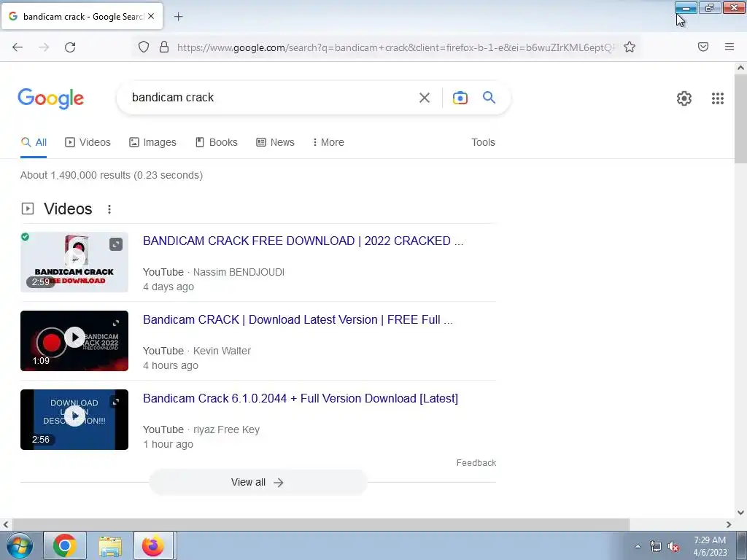Switch to the Books tab
The height and width of the screenshot is (560, 747).
(x=216, y=142)
